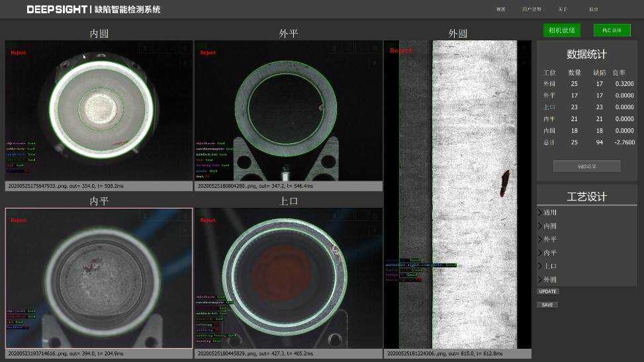Click the total 良率 value -2.7600
Viewport: 644px width, 362px height.
tap(624, 142)
